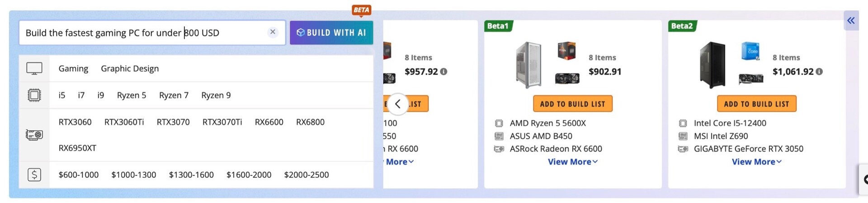Select the RX6950XT graphics card option
Image resolution: width=868 pixels, height=203 pixels.
[x=77, y=148]
